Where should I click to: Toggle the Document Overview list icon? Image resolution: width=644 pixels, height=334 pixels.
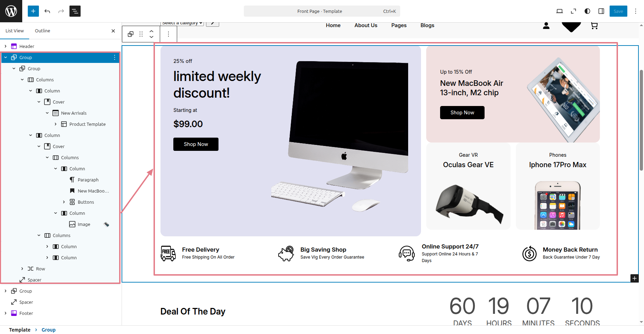click(x=75, y=11)
